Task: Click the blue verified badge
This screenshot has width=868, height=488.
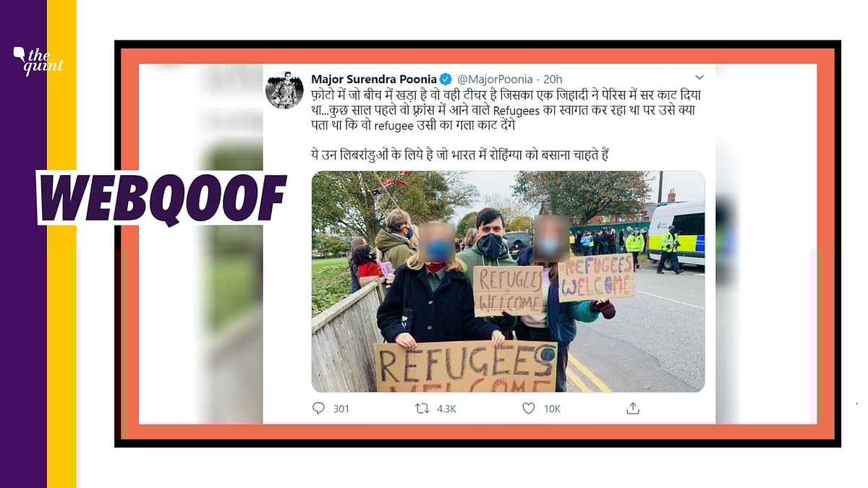Action: point(446,79)
